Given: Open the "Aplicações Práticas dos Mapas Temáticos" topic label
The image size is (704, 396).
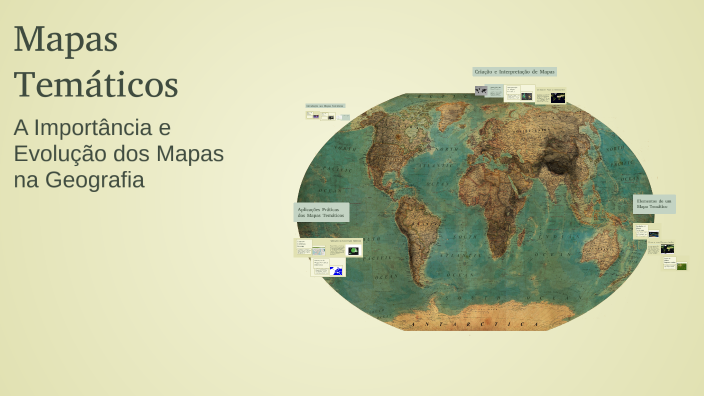Looking at the screenshot, I should point(321,212).
